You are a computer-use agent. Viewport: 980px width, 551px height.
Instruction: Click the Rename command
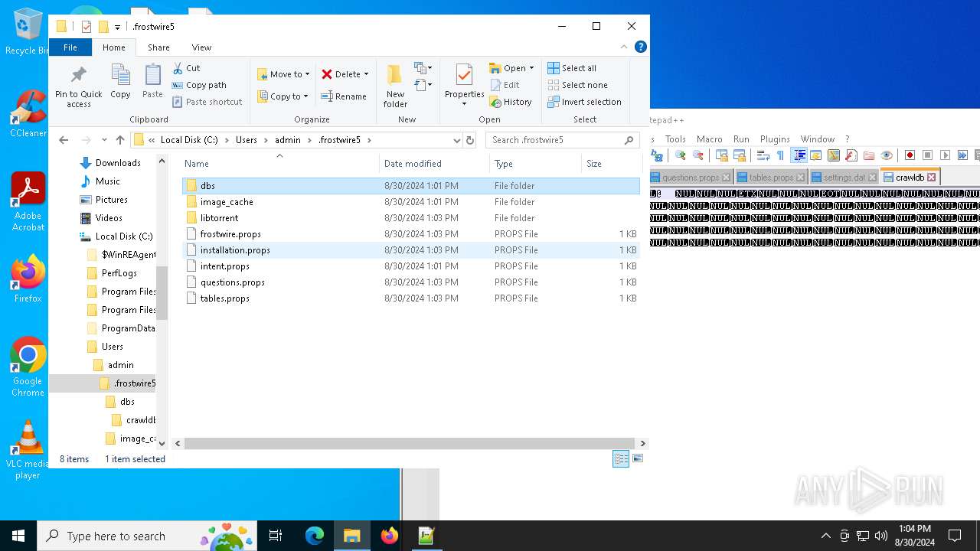pyautogui.click(x=343, y=96)
